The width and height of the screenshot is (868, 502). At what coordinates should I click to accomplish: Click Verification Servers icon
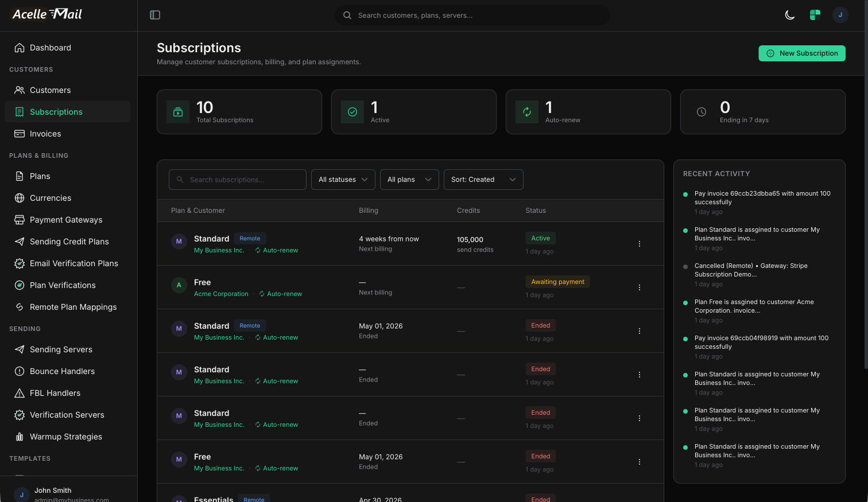click(x=20, y=415)
